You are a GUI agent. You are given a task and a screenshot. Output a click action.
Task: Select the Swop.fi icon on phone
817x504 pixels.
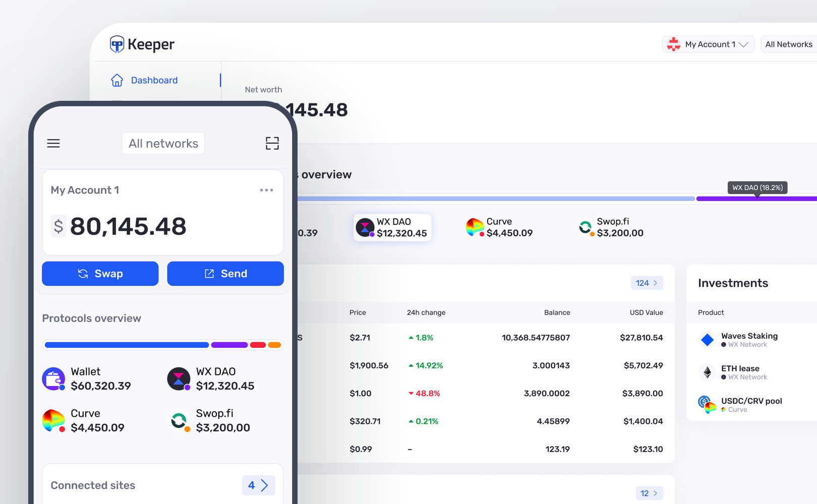click(x=179, y=421)
